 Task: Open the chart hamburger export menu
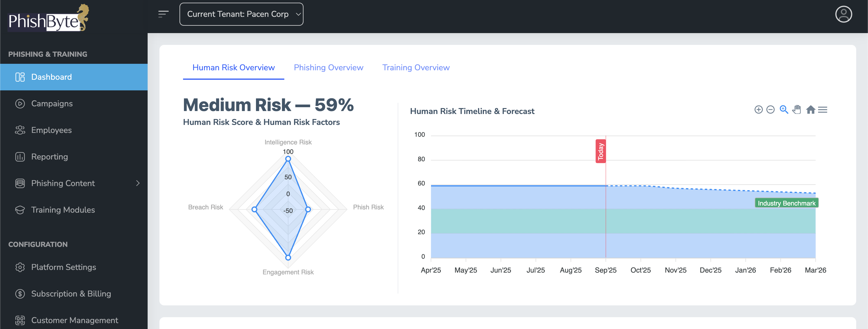click(x=823, y=110)
